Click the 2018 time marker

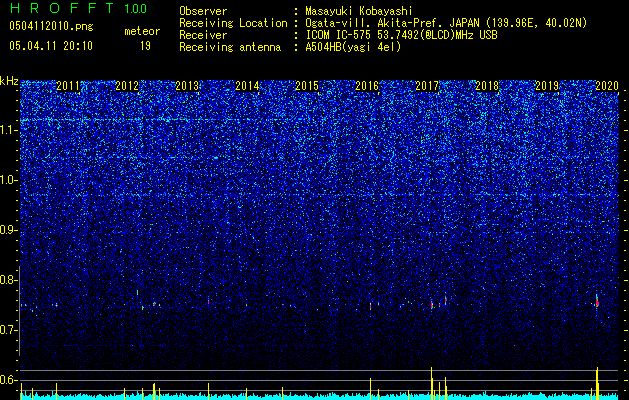(x=487, y=86)
